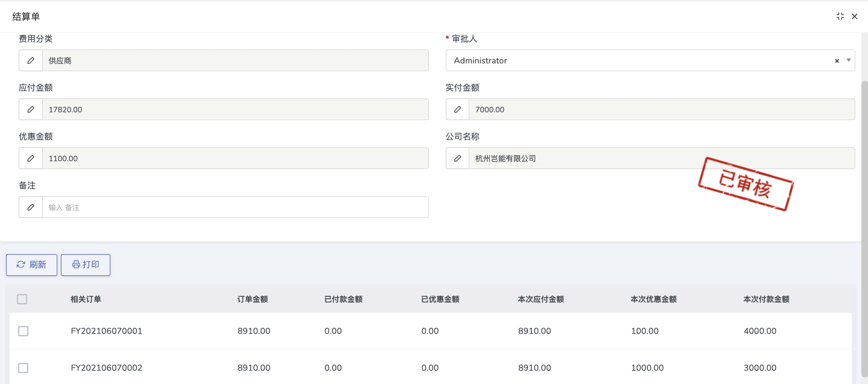Click edit icon for 公司名称 field
Image resolution: width=868 pixels, height=384 pixels.
click(457, 158)
